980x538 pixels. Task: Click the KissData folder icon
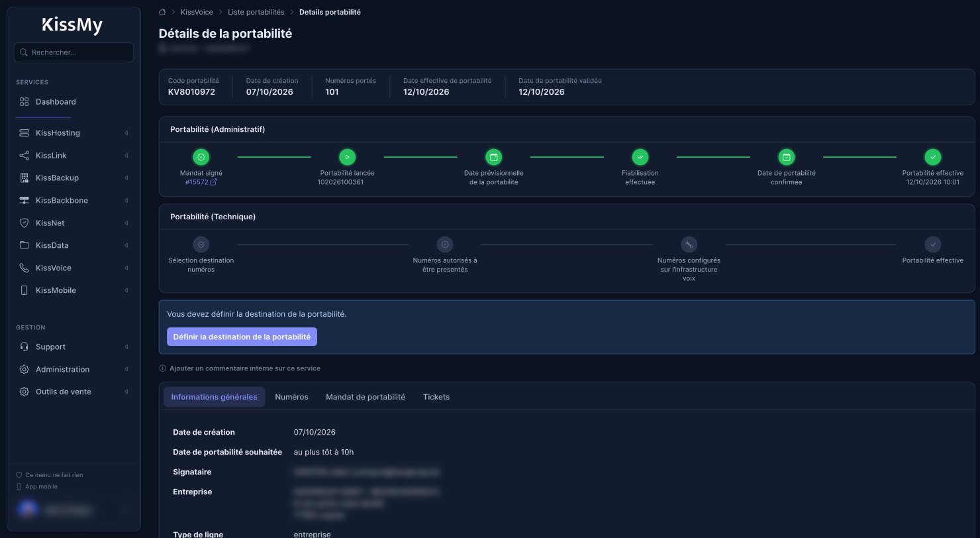[24, 246]
